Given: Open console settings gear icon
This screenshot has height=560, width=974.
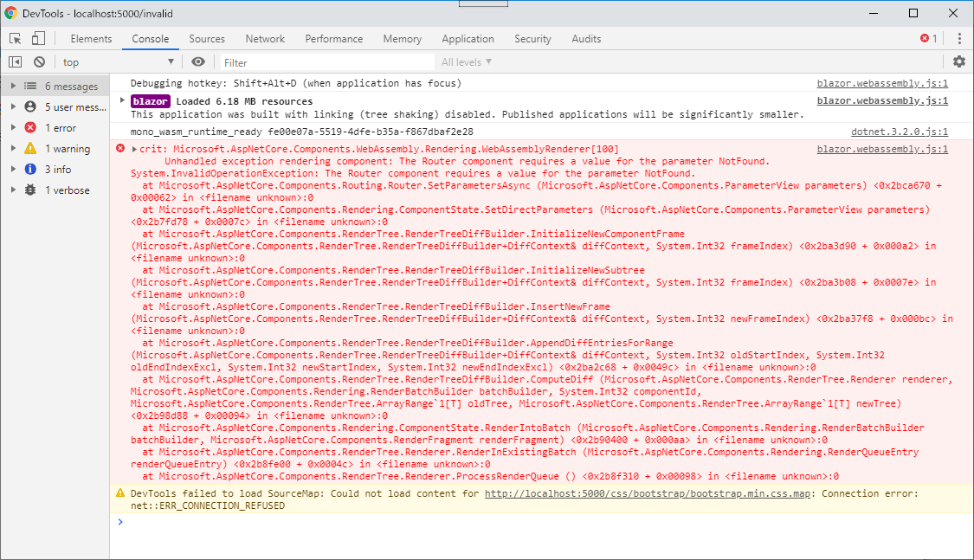Looking at the screenshot, I should tap(959, 61).
